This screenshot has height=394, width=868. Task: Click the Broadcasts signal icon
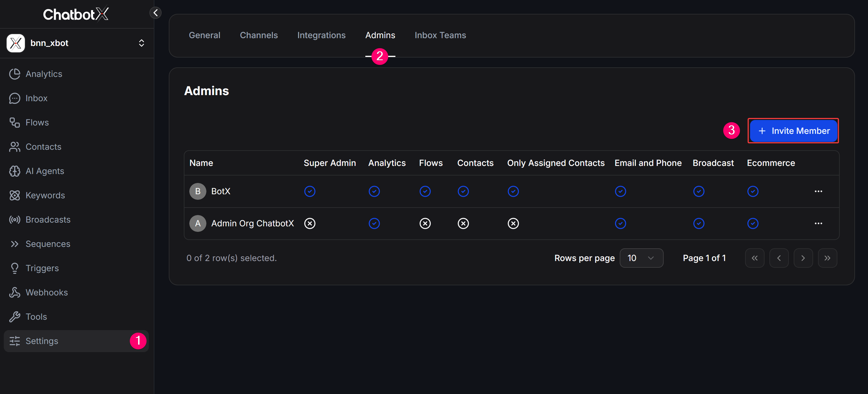[x=14, y=219]
